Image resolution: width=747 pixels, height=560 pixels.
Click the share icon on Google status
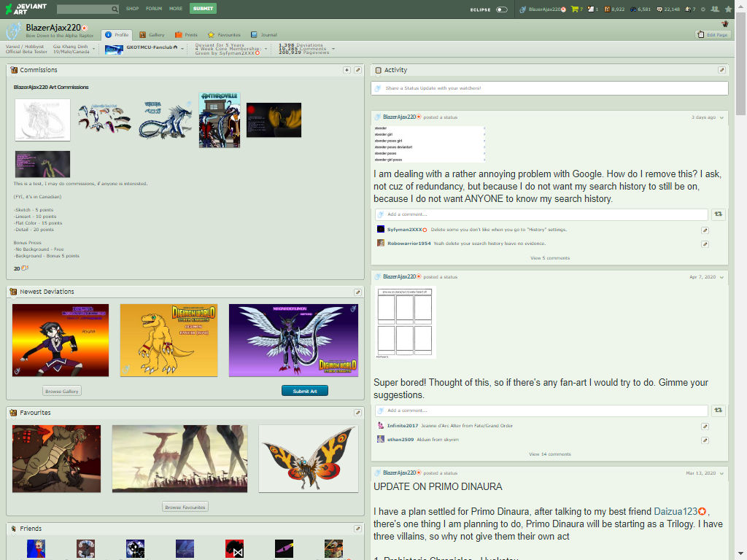719,214
